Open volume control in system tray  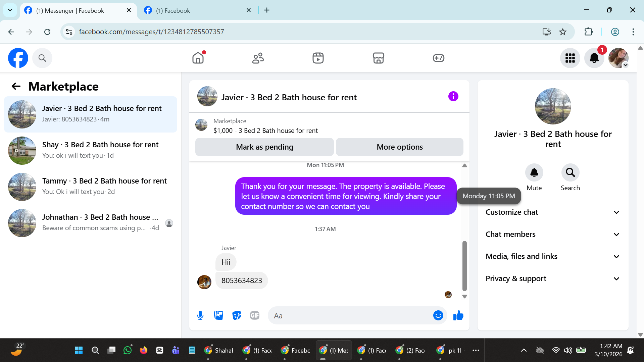tap(568, 350)
